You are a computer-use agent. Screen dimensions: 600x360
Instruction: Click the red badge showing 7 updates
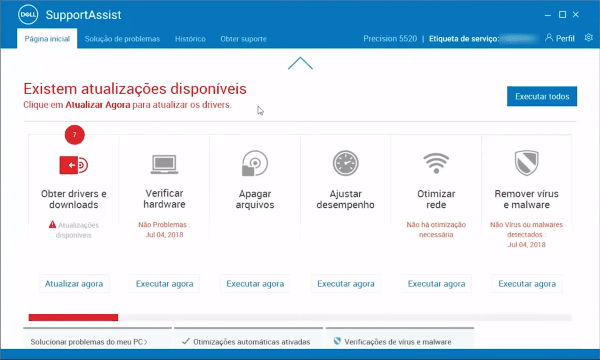[75, 135]
